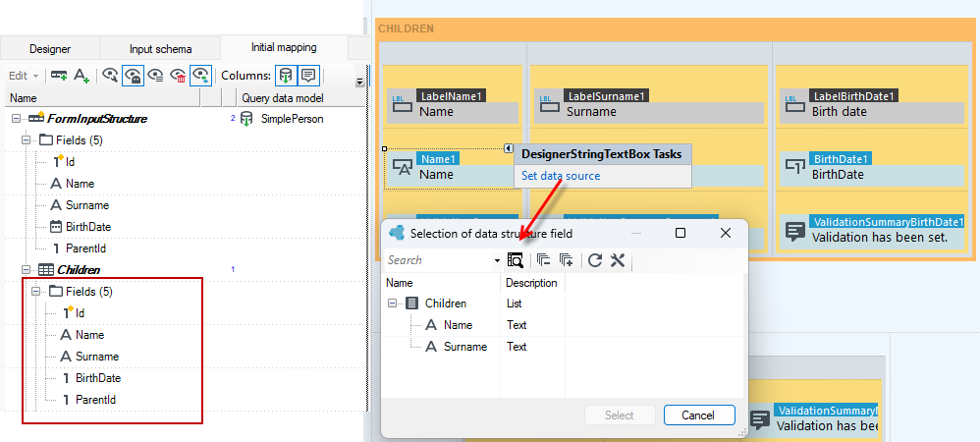Switch to the Input schema tab

(x=161, y=49)
